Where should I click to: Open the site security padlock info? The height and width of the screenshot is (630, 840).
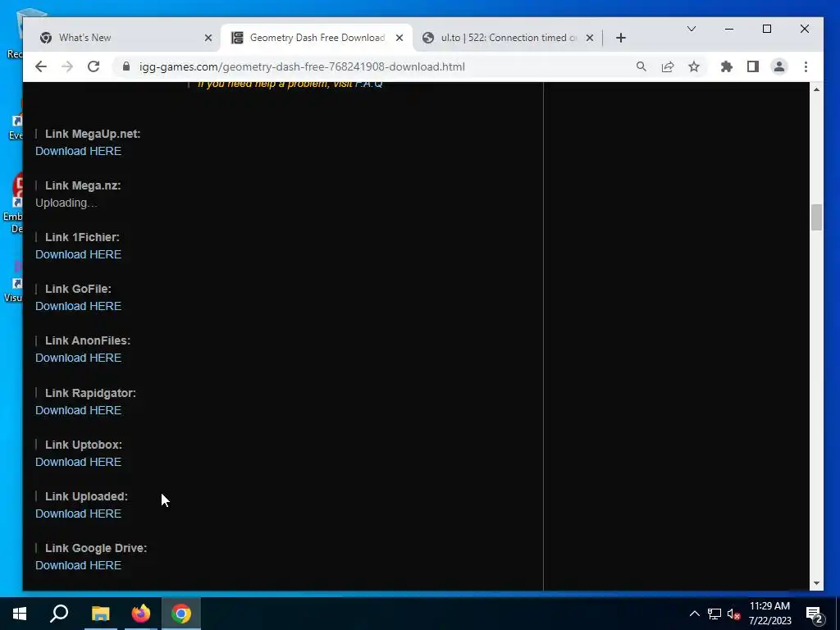126,66
